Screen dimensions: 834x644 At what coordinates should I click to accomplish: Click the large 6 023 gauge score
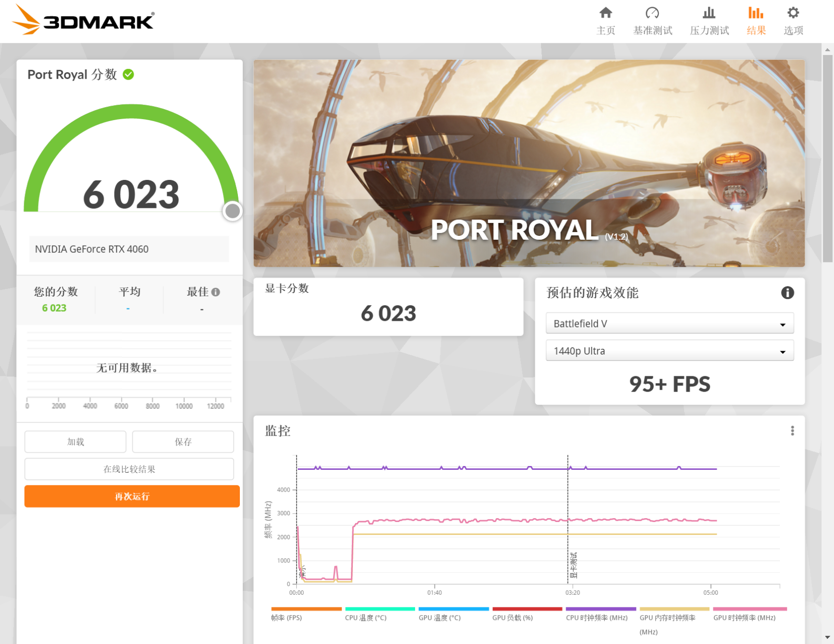(131, 194)
